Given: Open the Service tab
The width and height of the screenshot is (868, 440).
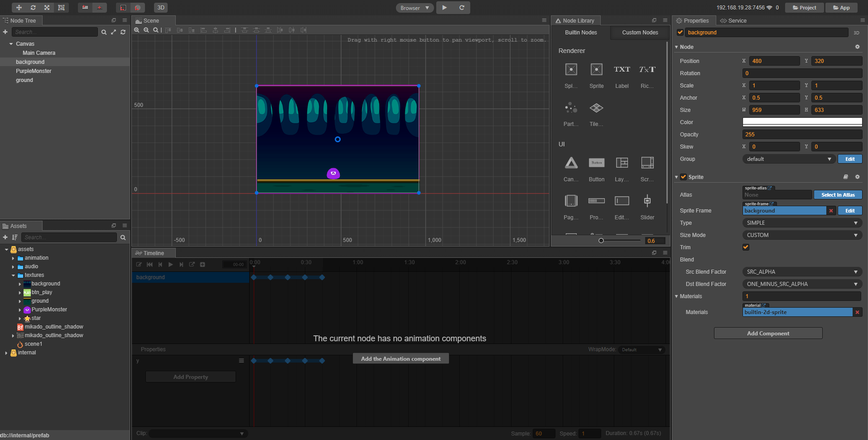Looking at the screenshot, I should [x=734, y=21].
